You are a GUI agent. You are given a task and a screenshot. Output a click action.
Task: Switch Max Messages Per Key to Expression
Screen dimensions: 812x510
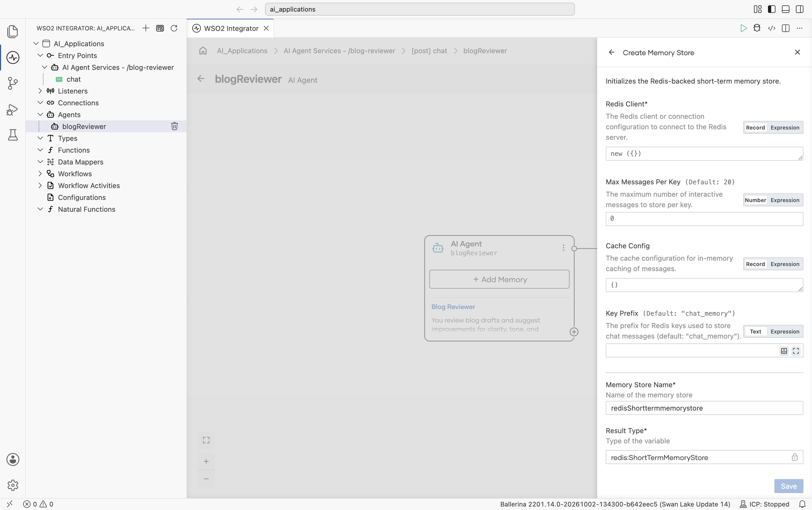pyautogui.click(x=785, y=200)
